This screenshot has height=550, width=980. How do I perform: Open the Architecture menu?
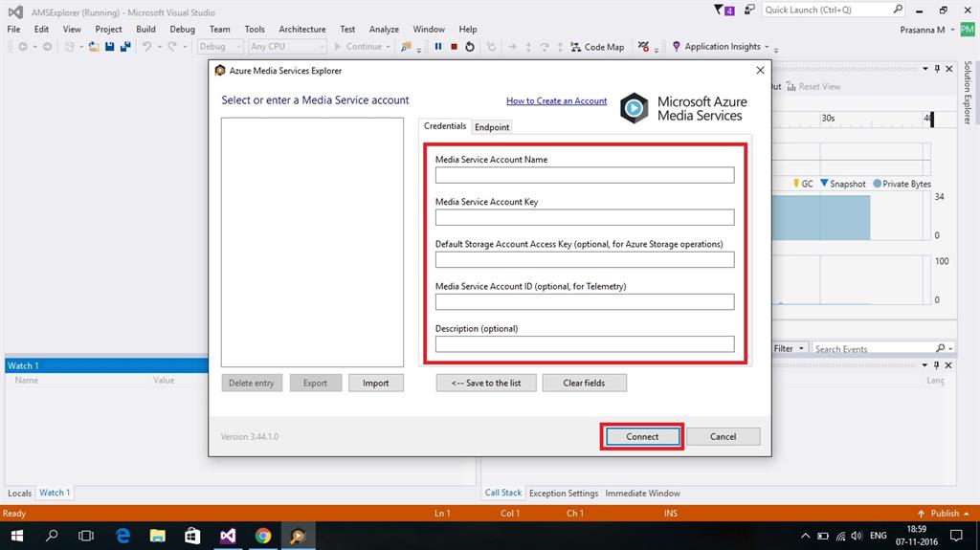coord(302,30)
